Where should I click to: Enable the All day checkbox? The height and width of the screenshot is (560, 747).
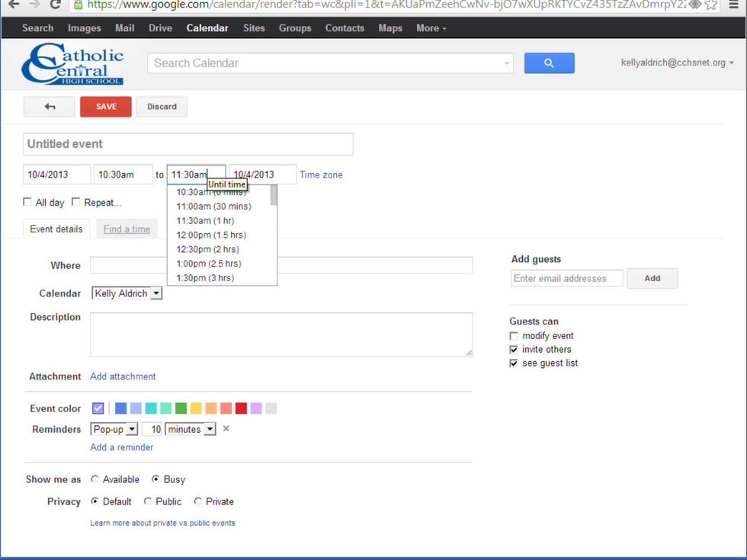pyautogui.click(x=28, y=202)
